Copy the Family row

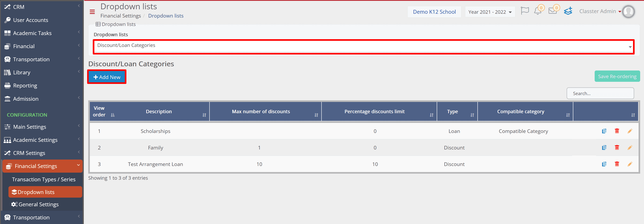coord(604,147)
